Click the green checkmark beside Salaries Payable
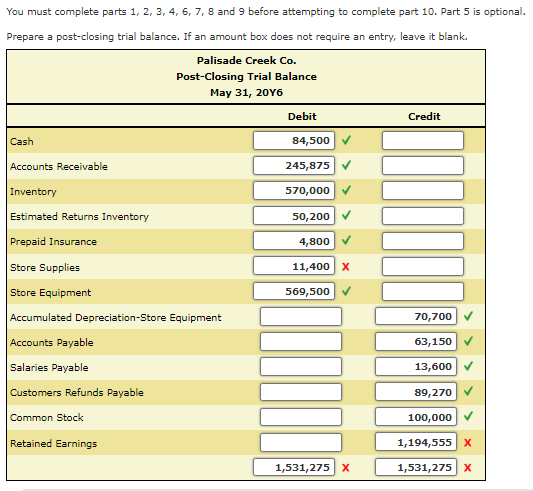Image resolution: width=533 pixels, height=491 pixels. coord(468,366)
